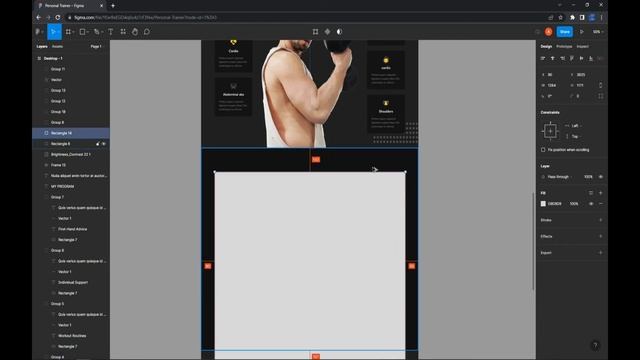Viewport: 640px width, 360px height.
Task: Select the Pen tool
Action: tap(96, 31)
